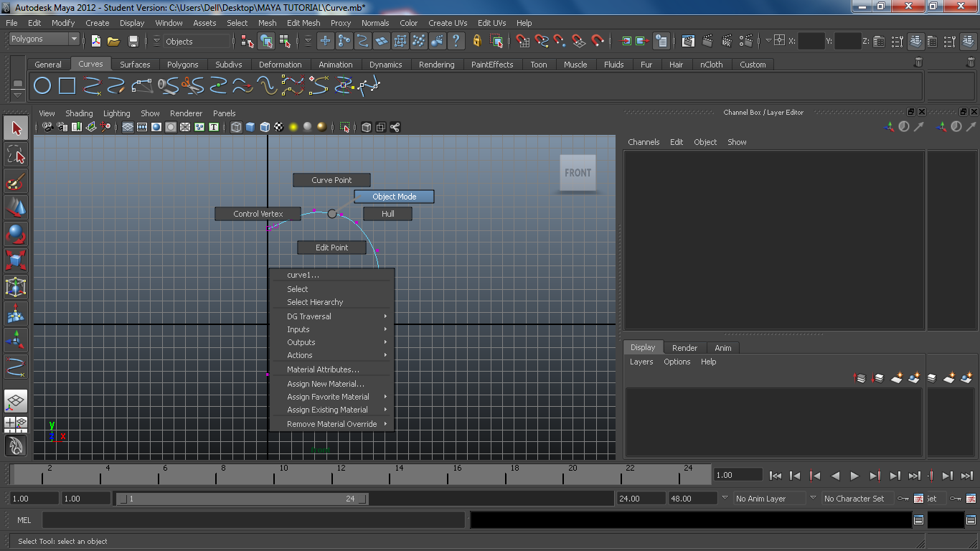Click the last used curve tool icon
This screenshot has height=551, width=980.
coord(16,367)
